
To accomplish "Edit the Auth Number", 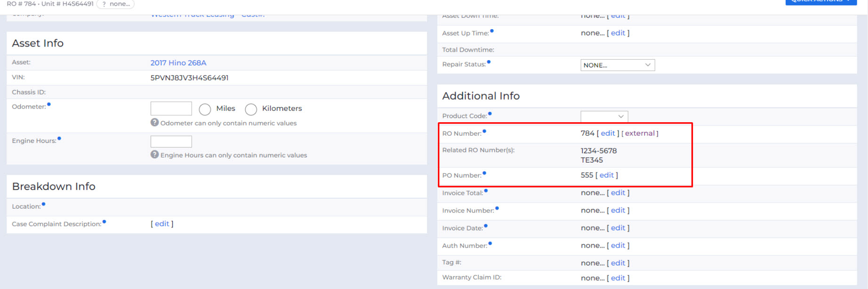I will tap(618, 245).
